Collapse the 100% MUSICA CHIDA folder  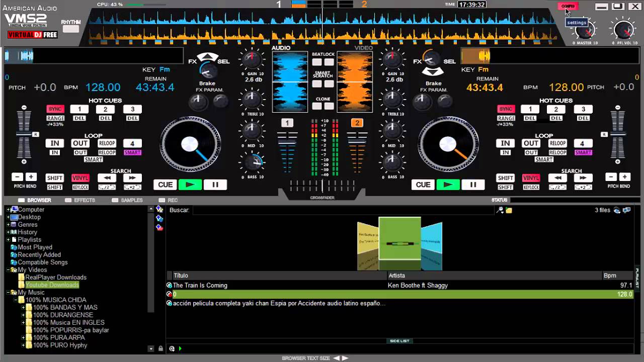pyautogui.click(x=16, y=300)
